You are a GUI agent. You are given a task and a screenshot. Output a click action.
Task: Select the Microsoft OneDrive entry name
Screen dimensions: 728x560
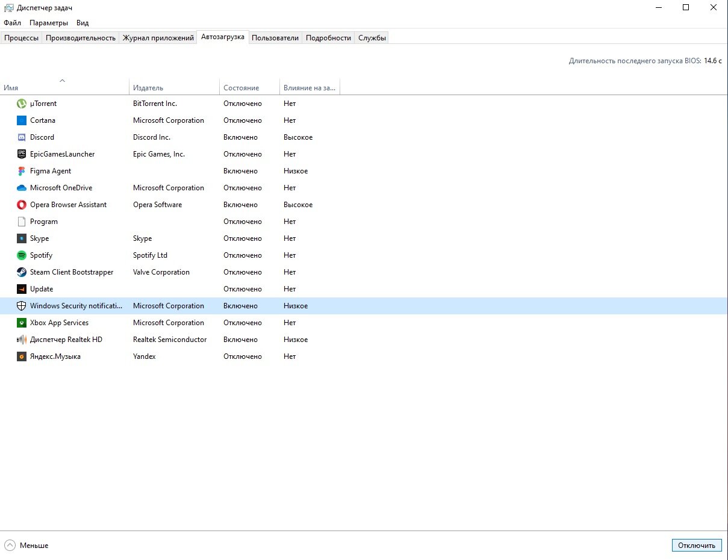pos(61,188)
